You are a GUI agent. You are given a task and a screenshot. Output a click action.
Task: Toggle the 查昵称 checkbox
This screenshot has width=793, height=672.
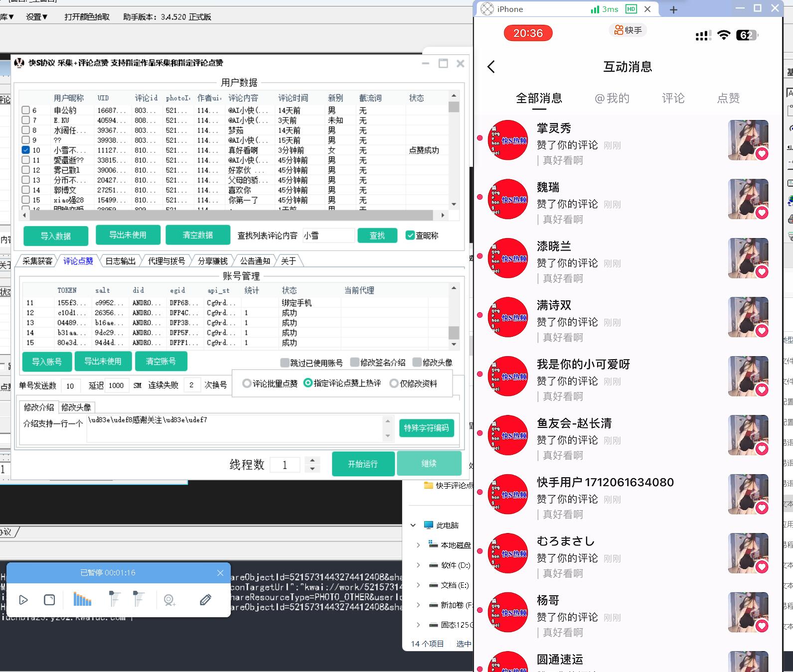tap(410, 236)
